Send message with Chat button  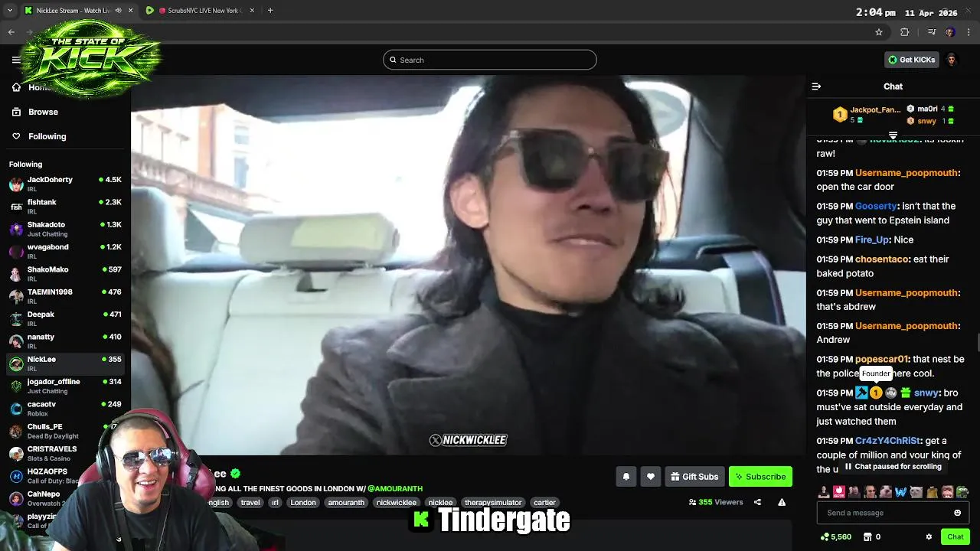(x=955, y=537)
